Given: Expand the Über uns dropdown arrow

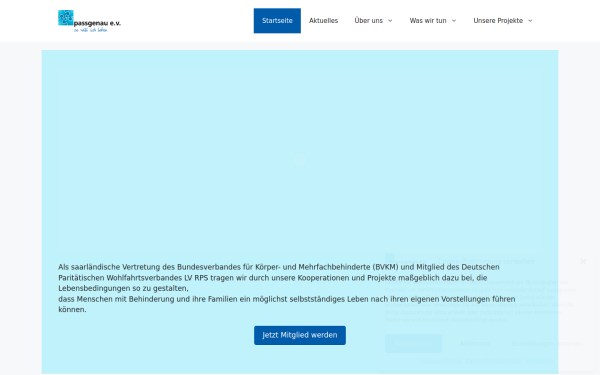Looking at the screenshot, I should pyautogui.click(x=390, y=21).
